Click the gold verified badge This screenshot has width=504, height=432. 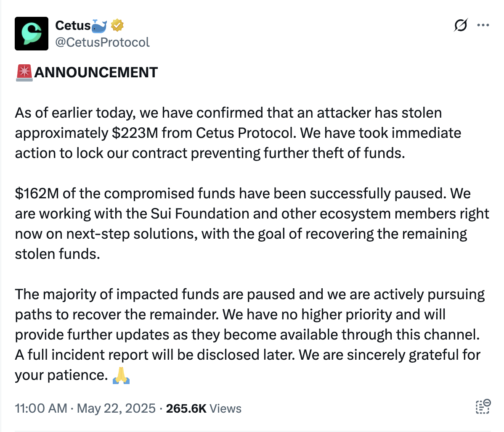(117, 26)
